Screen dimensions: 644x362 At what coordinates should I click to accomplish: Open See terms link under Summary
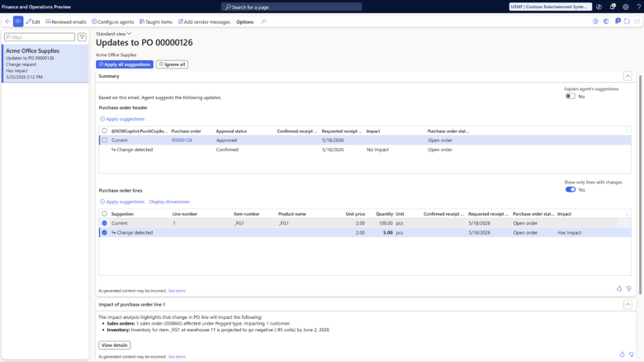pyautogui.click(x=177, y=291)
